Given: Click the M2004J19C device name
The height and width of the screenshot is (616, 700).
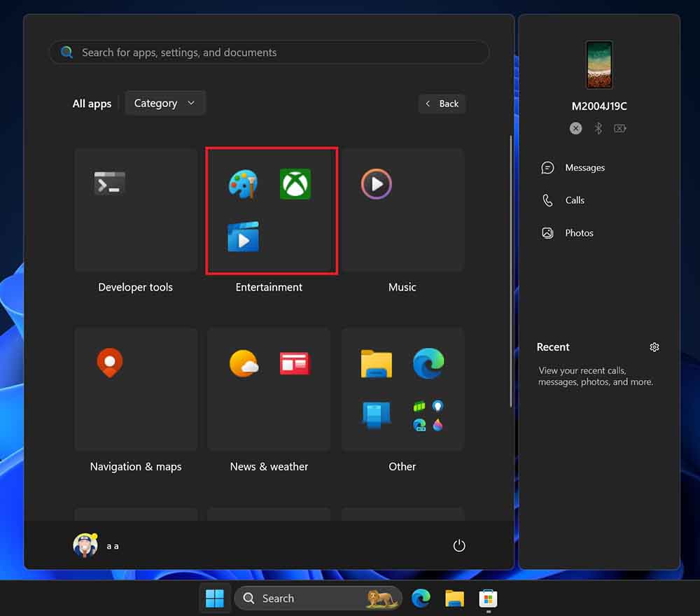Looking at the screenshot, I should click(599, 106).
